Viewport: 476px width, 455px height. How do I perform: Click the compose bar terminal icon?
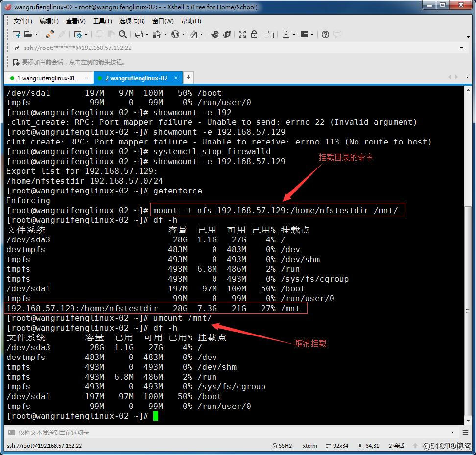12,432
